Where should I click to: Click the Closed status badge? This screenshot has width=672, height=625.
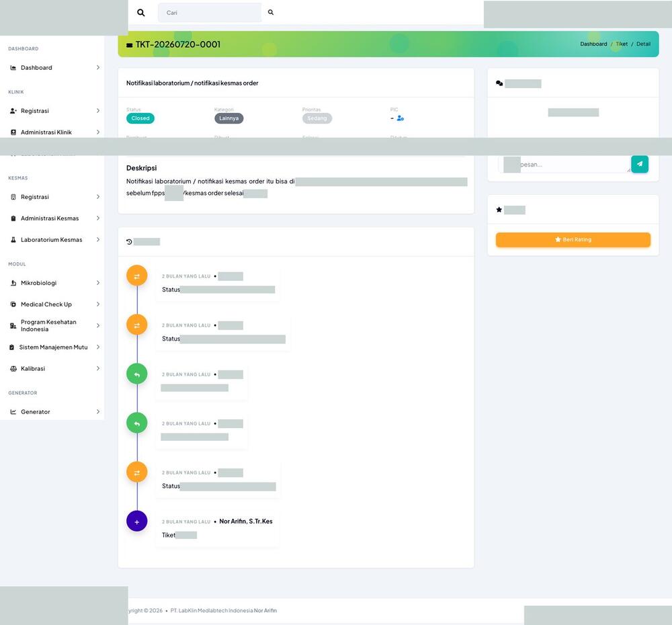coord(140,118)
